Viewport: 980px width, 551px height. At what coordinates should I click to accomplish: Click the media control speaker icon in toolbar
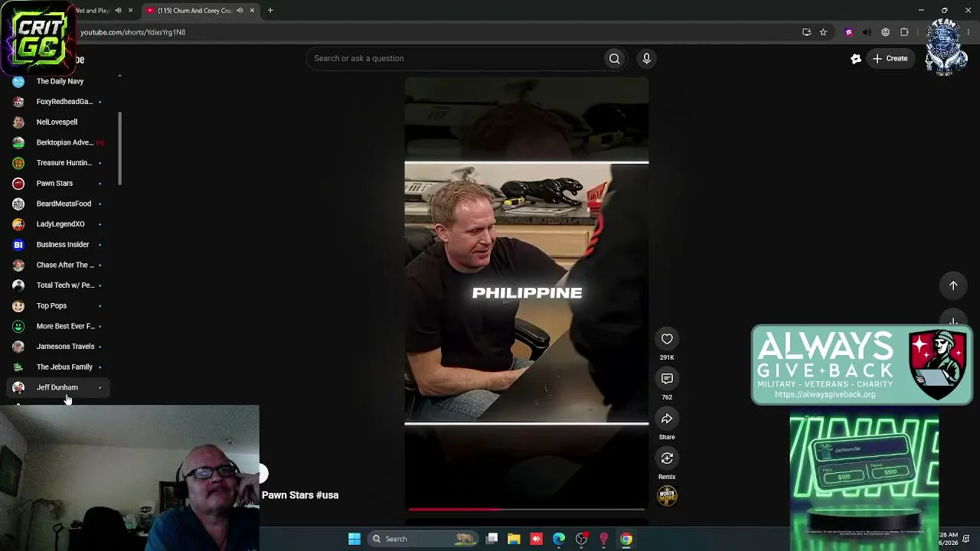point(867,32)
